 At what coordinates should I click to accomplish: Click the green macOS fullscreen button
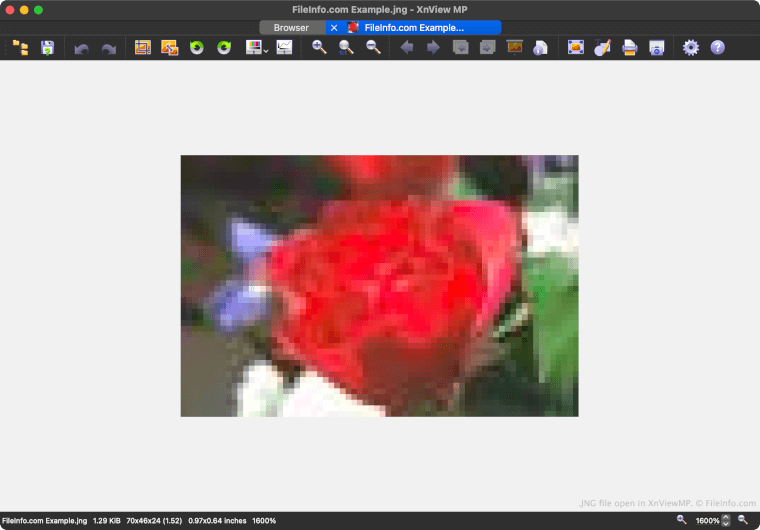tap(39, 10)
